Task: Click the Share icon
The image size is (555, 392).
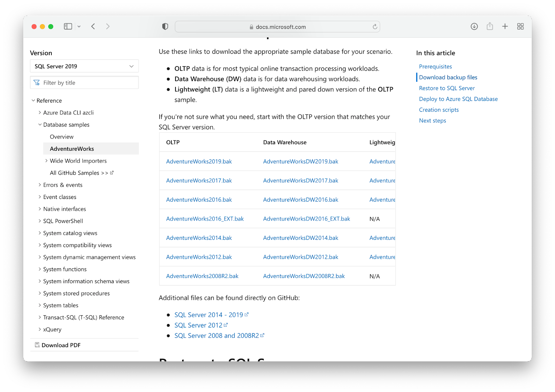Action: pyautogui.click(x=490, y=26)
